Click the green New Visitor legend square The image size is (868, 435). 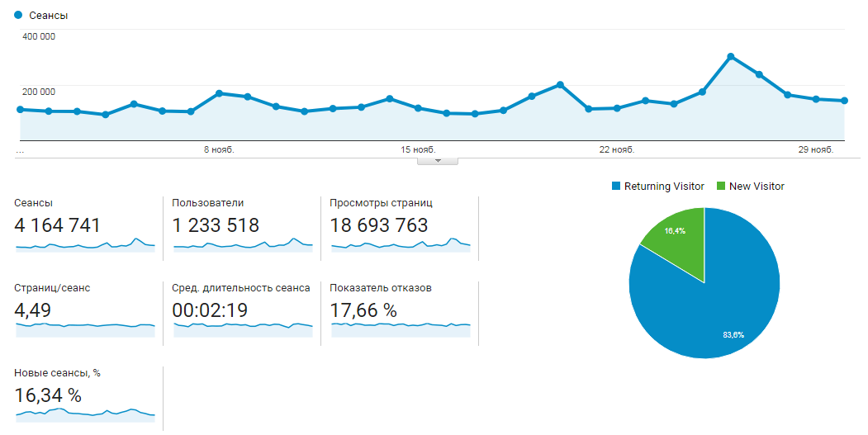[x=720, y=187]
